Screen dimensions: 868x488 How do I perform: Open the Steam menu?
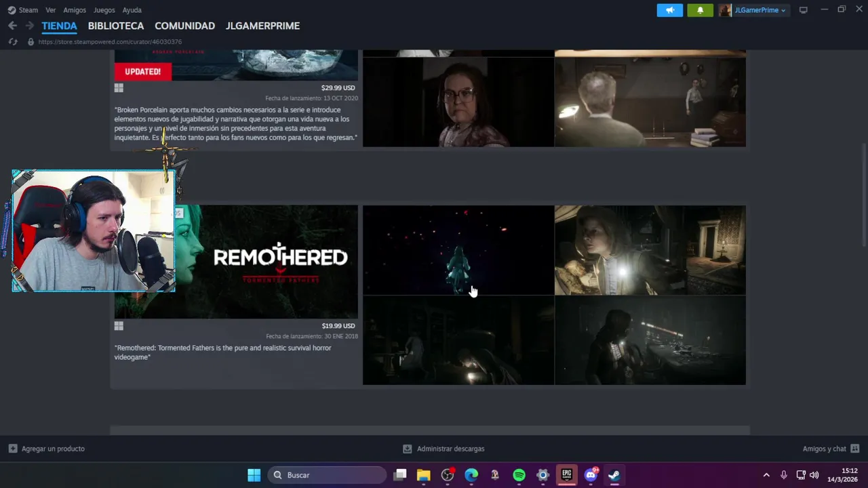(x=28, y=10)
